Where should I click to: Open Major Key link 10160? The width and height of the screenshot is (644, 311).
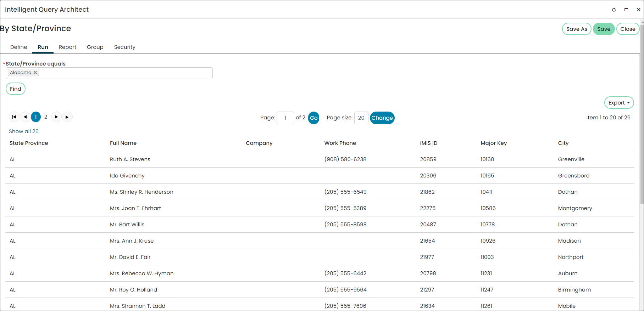click(x=487, y=159)
